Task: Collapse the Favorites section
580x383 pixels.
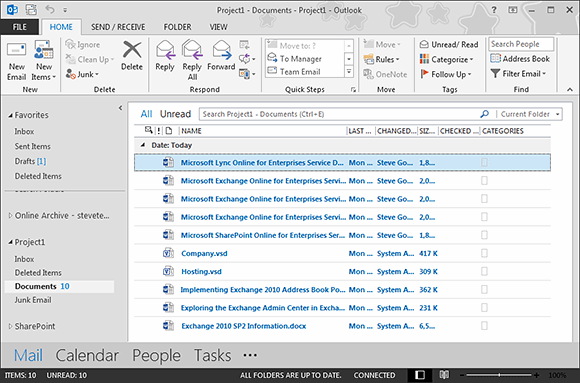Action: 10,115
